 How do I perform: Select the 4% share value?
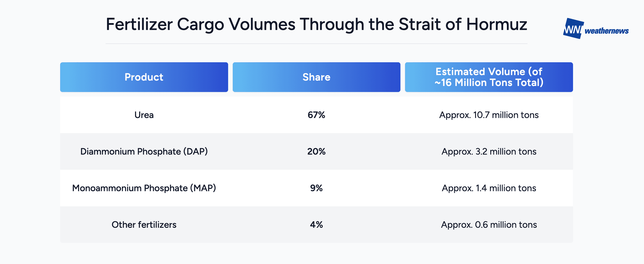316,225
